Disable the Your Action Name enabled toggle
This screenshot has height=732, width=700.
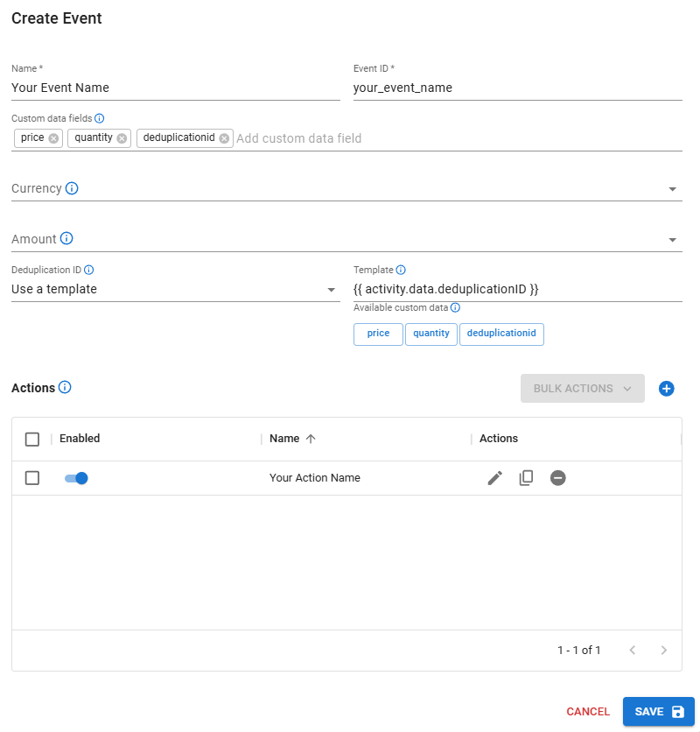[77, 478]
